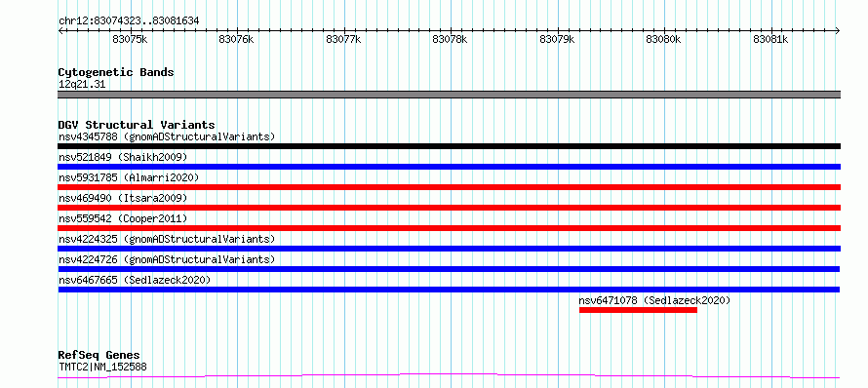Click the 83079k ruler tick label

point(558,39)
